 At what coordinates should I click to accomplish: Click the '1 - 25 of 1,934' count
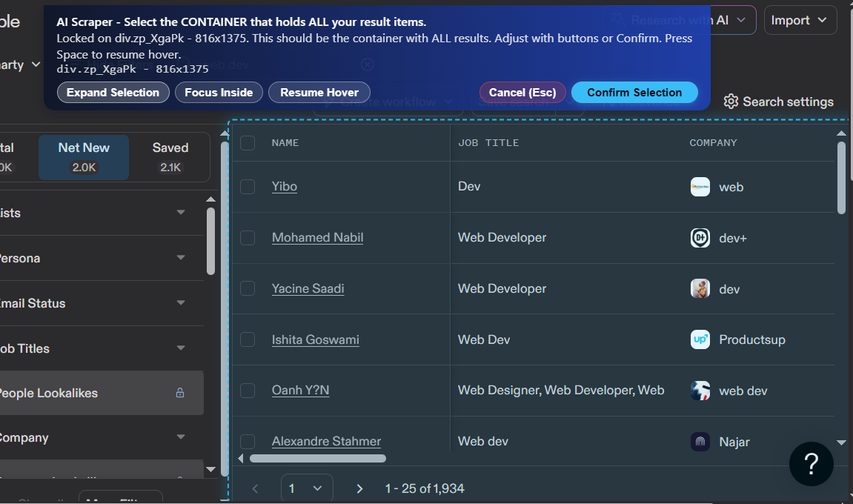[x=425, y=488]
